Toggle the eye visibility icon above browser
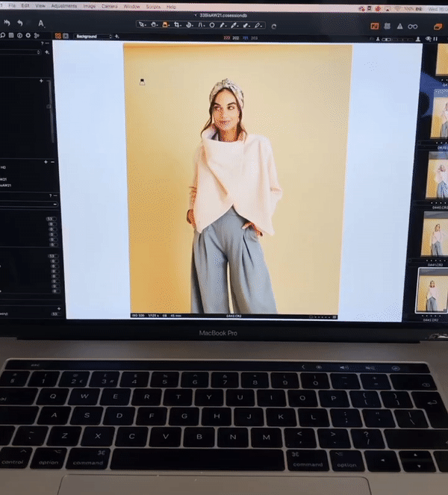This screenshot has height=495, width=448. click(428, 39)
